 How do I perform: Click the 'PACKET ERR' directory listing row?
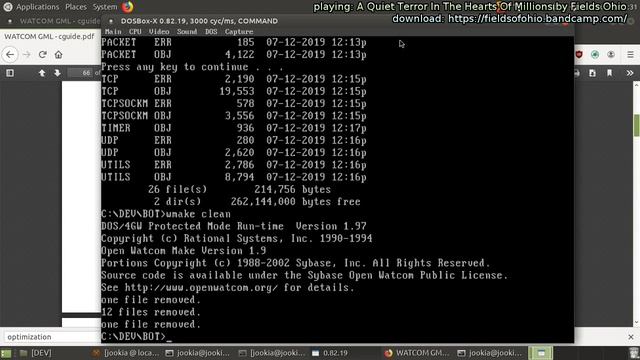[x=234, y=42]
